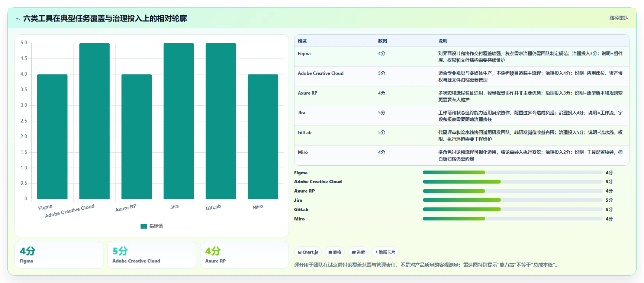Click the Jira label in the progress list

(x=298, y=200)
